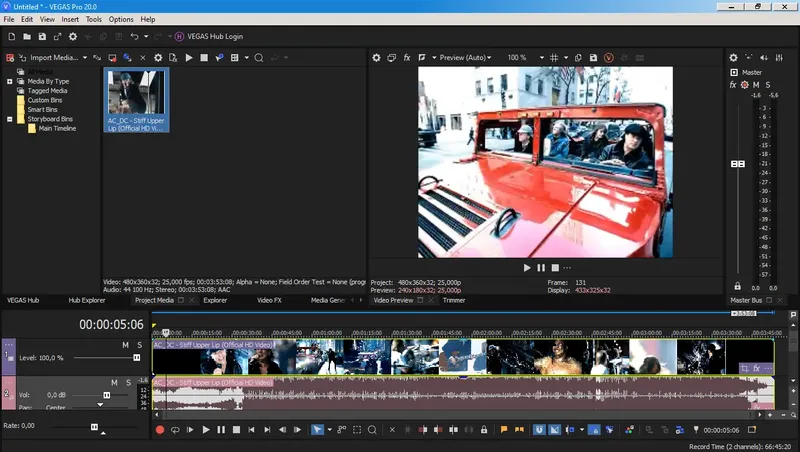Open project properties gear in main toolbar
The height and width of the screenshot is (452, 800).
(72, 37)
